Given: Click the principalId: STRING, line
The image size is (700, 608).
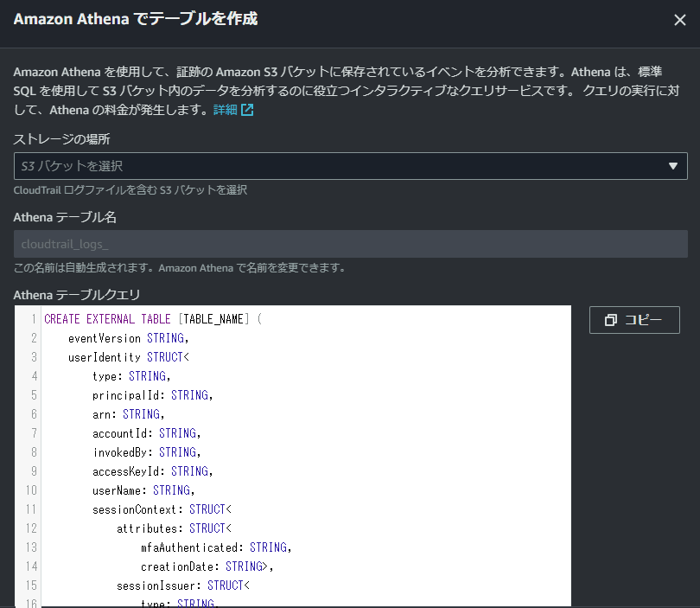Looking at the screenshot, I should [153, 395].
